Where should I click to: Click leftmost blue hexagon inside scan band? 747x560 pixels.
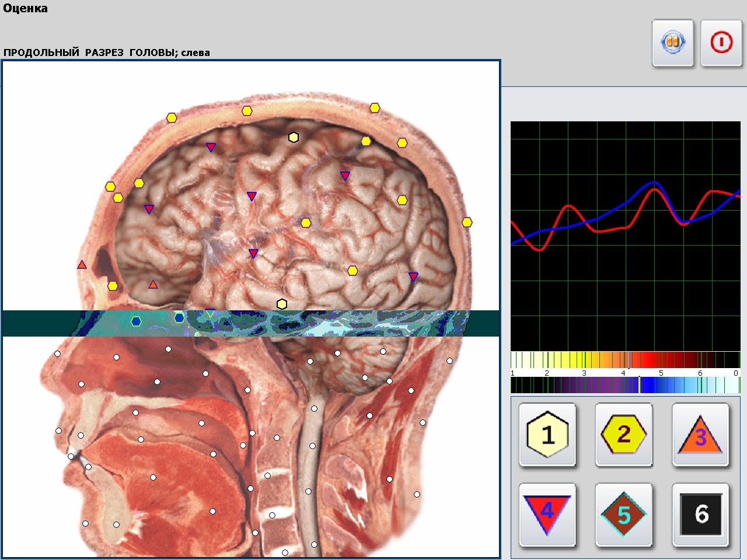pos(136,321)
